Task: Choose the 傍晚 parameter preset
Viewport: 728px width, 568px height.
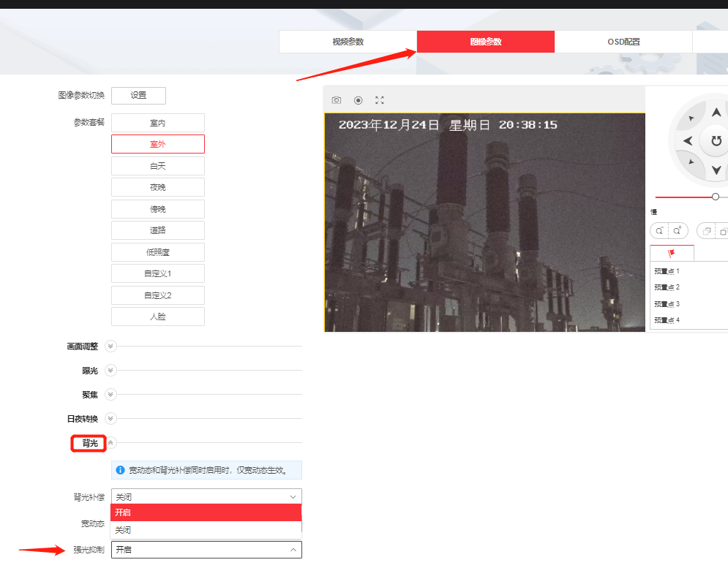Action: click(x=158, y=209)
